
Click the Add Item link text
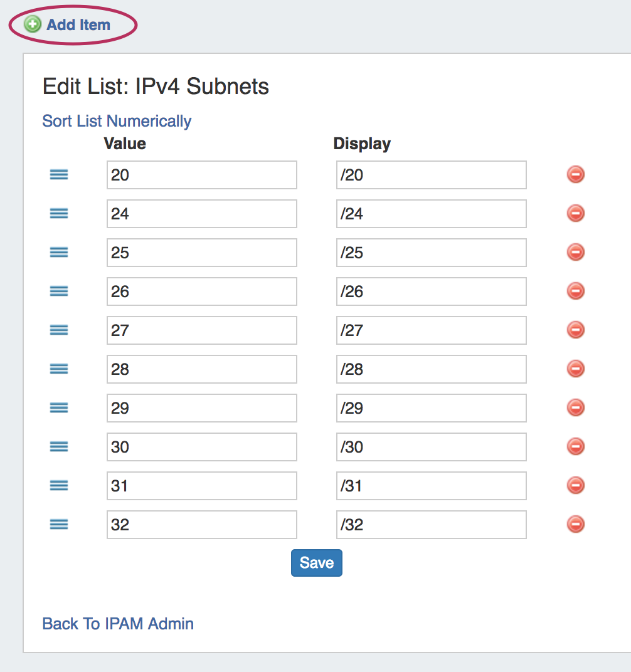pyautogui.click(x=78, y=25)
